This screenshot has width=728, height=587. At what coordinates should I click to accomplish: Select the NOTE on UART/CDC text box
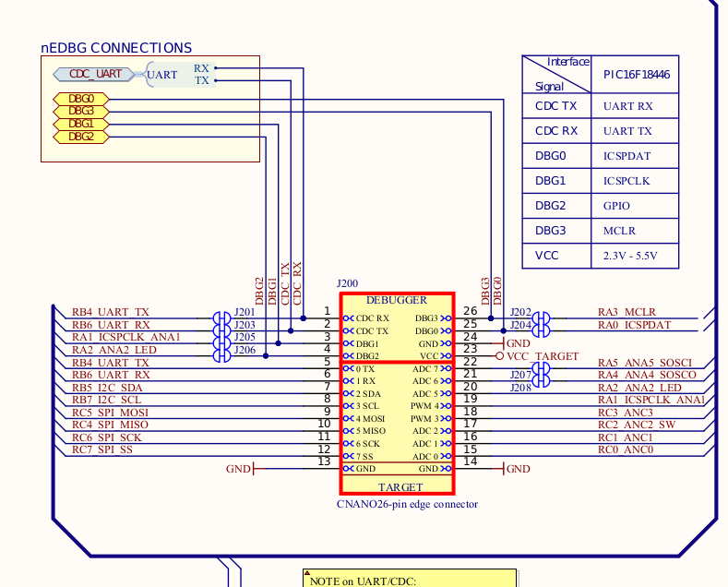(x=410, y=578)
